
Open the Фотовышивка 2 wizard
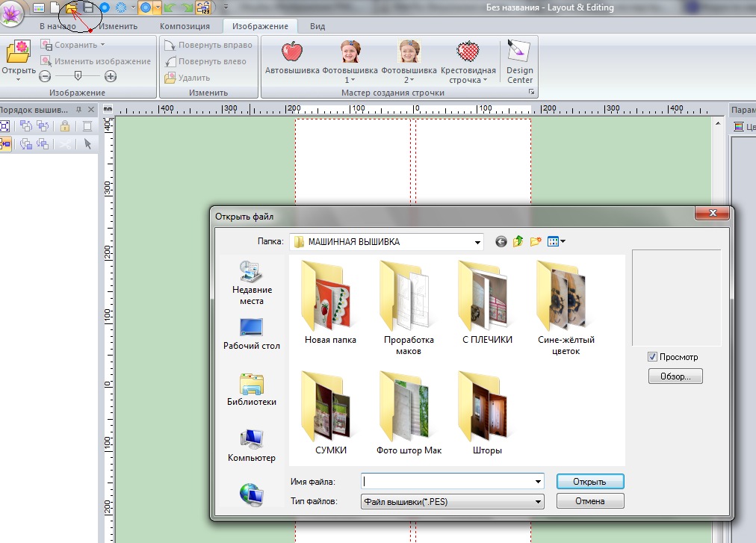coord(408,53)
